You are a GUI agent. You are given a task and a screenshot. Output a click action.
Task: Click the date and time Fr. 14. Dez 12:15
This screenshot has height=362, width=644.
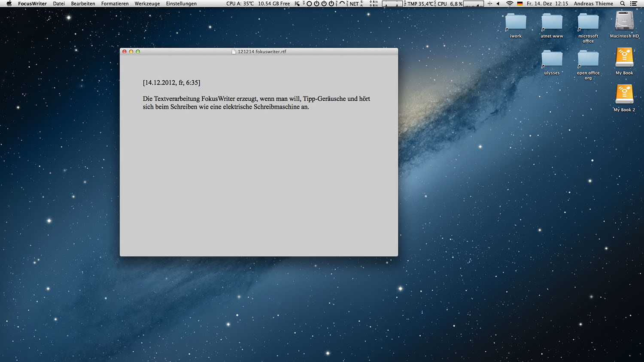click(547, 3)
